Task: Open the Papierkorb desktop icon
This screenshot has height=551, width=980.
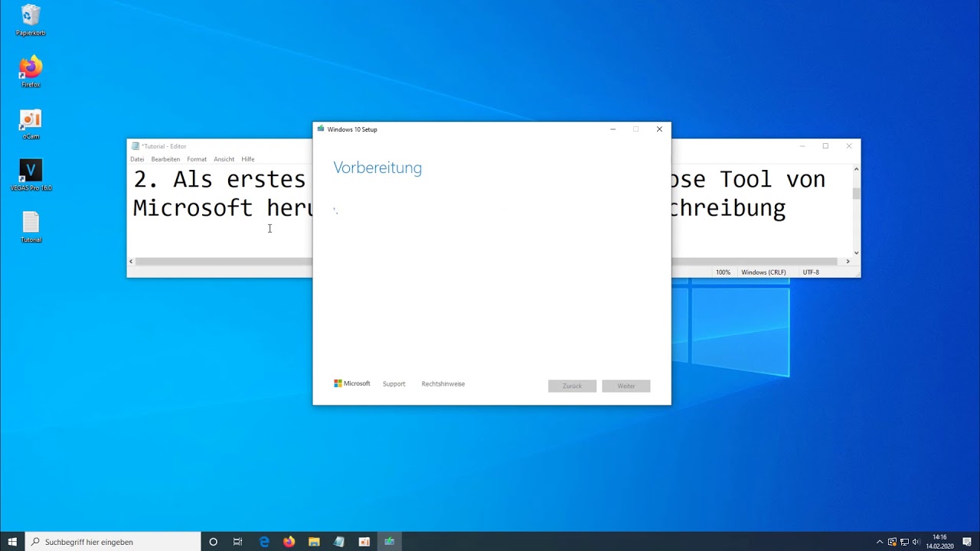Action: 31,21
